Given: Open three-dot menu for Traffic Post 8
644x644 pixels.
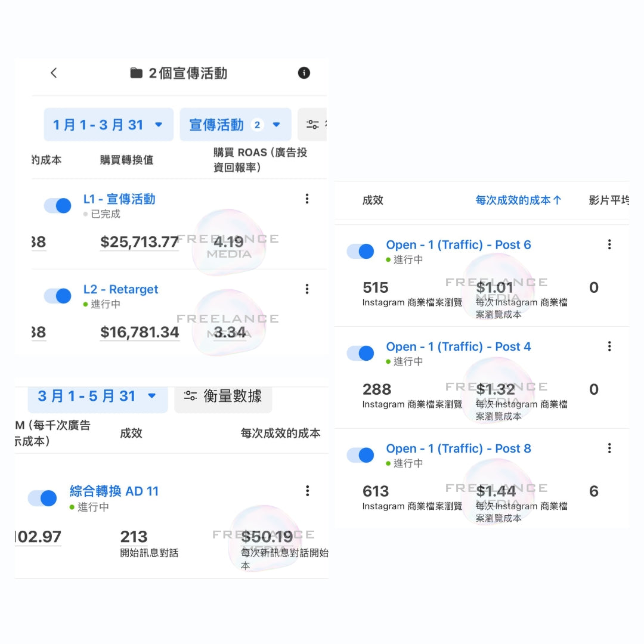Looking at the screenshot, I should [x=609, y=448].
